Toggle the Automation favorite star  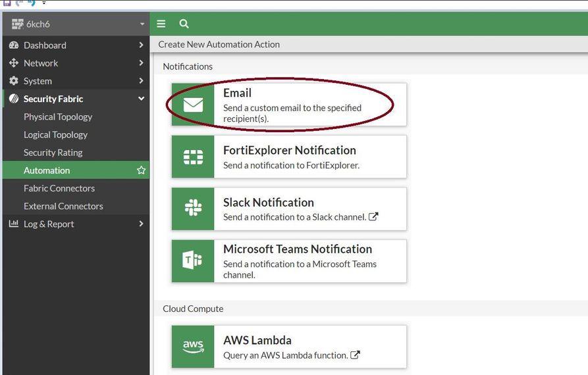[141, 170]
